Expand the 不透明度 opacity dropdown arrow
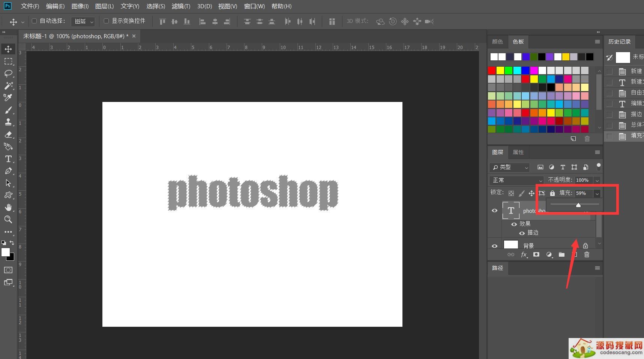The height and width of the screenshot is (359, 644). click(597, 180)
